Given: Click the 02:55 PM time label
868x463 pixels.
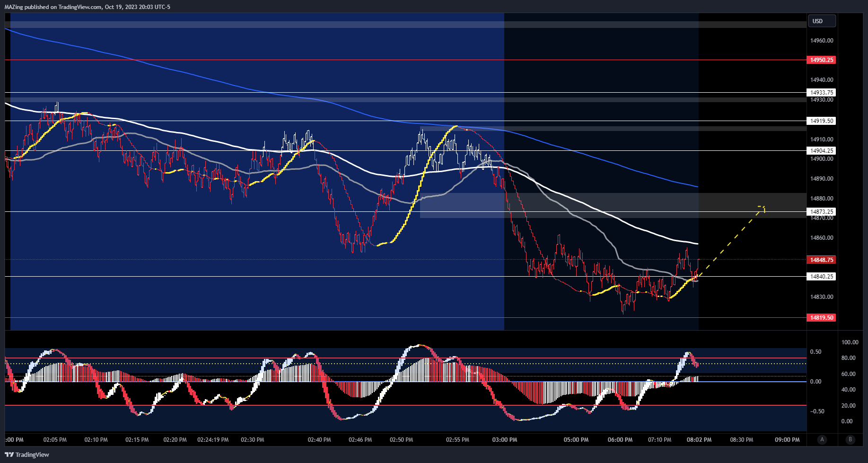Looking at the screenshot, I should click(457, 440).
